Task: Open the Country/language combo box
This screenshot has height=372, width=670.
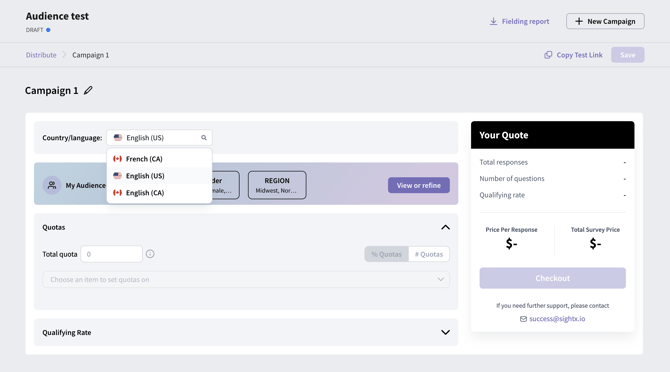Action: 159,138
